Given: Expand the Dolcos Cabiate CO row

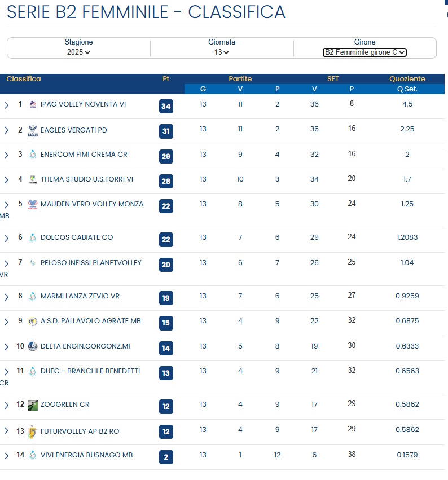Looking at the screenshot, I should (6, 238).
